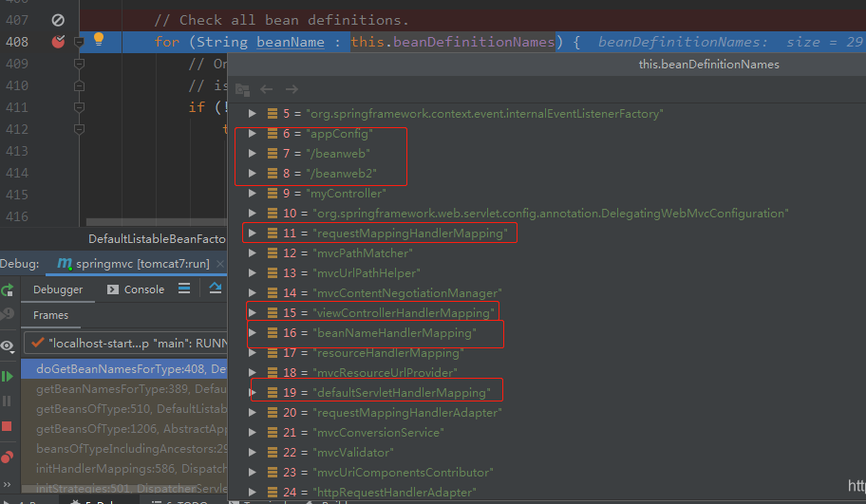This screenshot has height=504, width=866.
Task: Select frame initHandlerMappings:586
Action: tap(124, 468)
